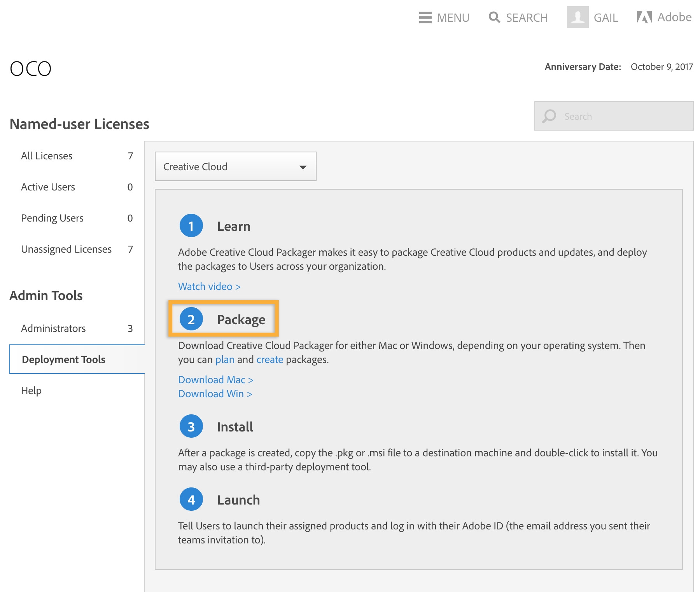Click the hamburger MENU icon
The image size is (700, 592).
point(425,18)
